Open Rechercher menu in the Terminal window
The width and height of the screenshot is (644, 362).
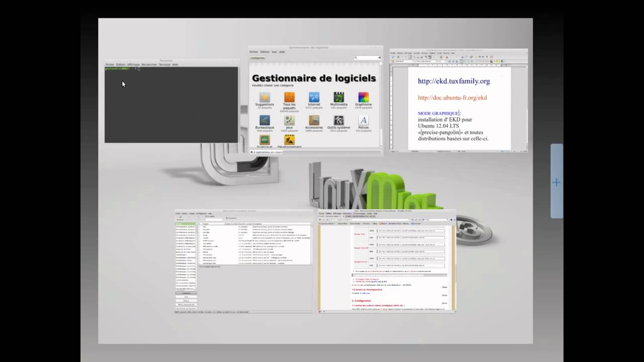[149, 64]
